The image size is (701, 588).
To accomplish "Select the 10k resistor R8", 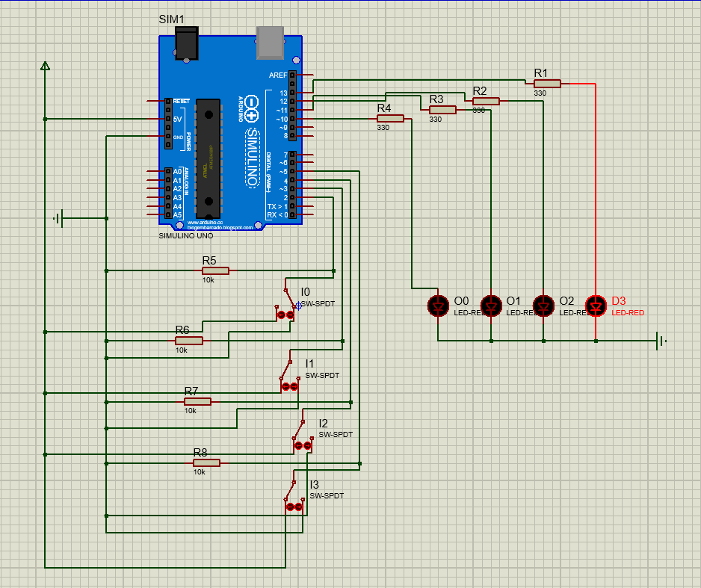I will coord(206,463).
